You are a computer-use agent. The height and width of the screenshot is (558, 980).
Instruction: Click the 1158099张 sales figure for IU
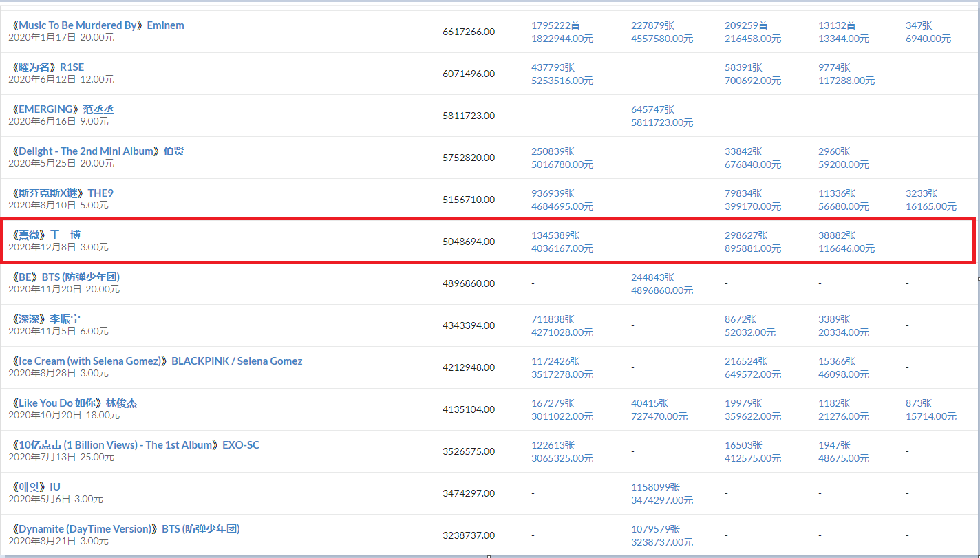coord(656,487)
